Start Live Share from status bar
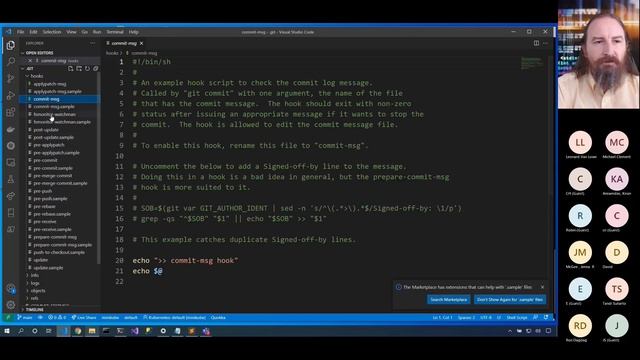Image resolution: width=640 pixels, height=360 pixels. (84, 318)
